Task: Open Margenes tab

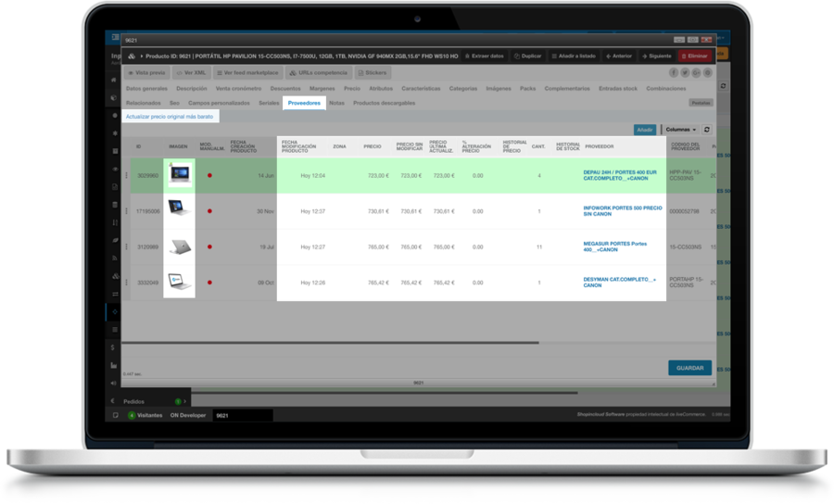Action: point(322,89)
